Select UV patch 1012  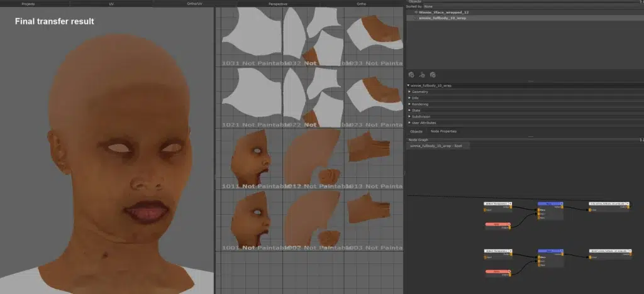313,160
